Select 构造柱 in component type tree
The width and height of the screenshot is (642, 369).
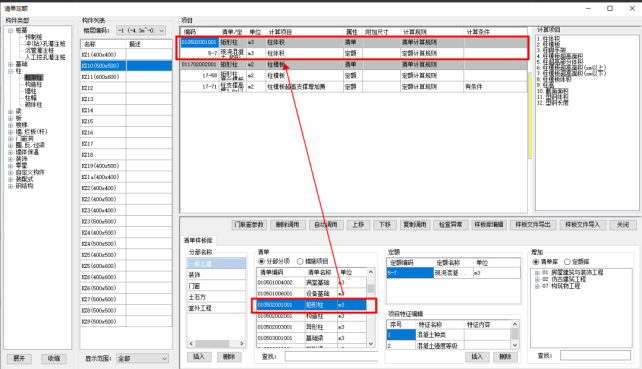[x=34, y=84]
